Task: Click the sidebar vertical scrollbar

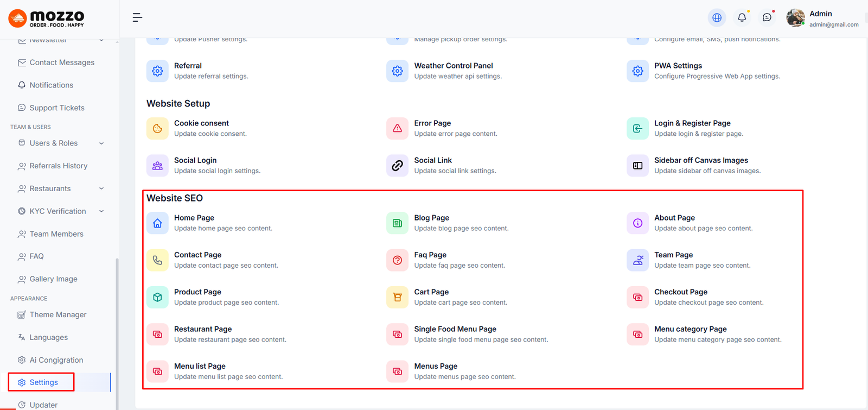Action: coord(117,326)
